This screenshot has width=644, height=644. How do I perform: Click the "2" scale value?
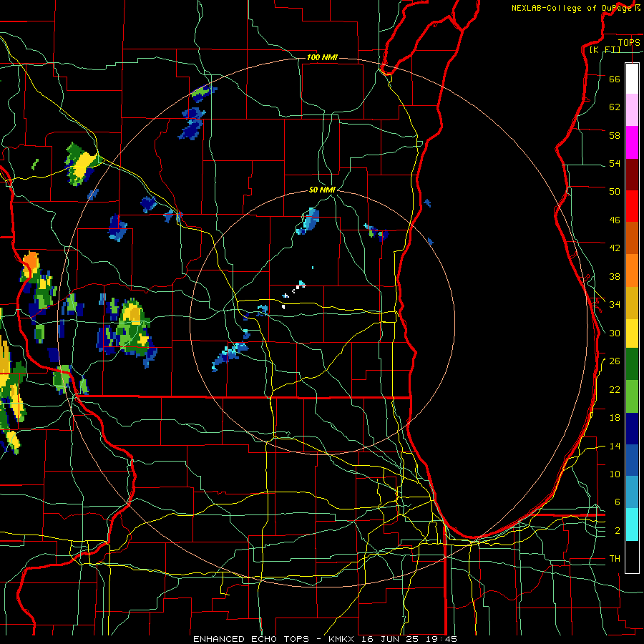[618, 531]
